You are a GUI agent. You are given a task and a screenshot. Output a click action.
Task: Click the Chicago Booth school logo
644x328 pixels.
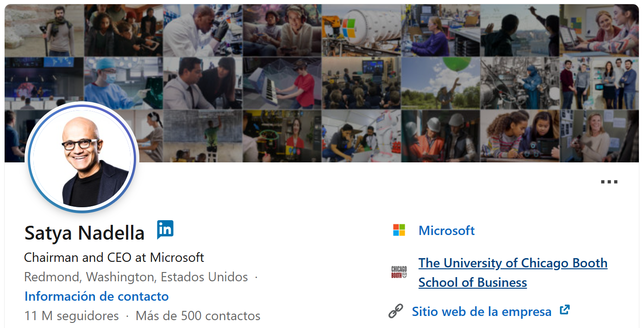(x=399, y=272)
